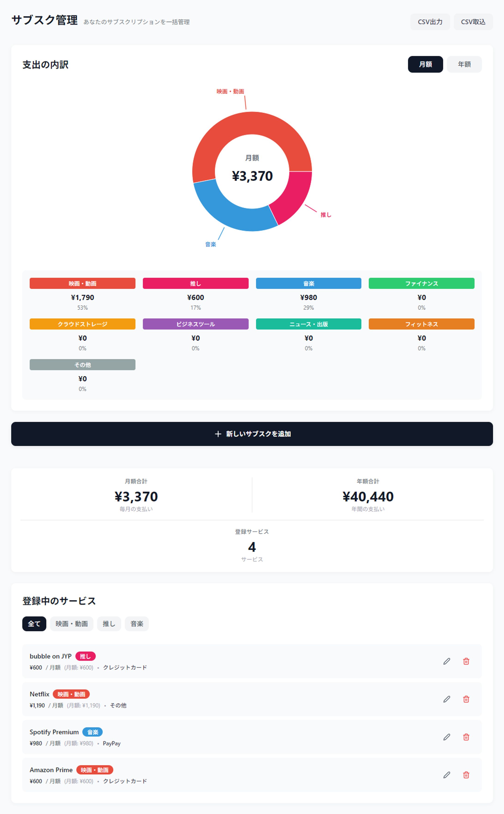
Task: Click the CSV取込 import button
Action: point(473,22)
